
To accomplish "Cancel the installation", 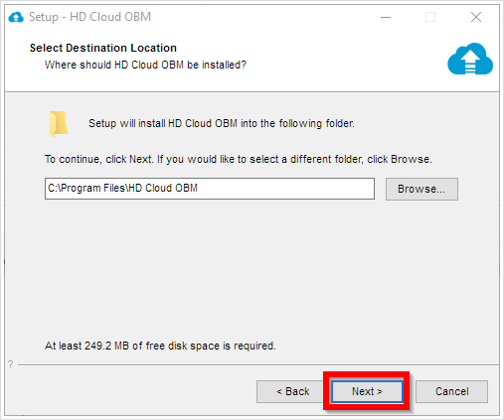I will 451,391.
